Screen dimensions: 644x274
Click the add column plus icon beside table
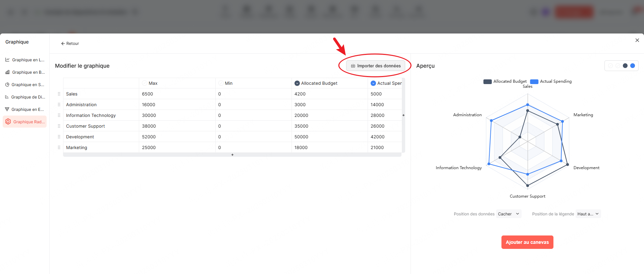coord(404,115)
